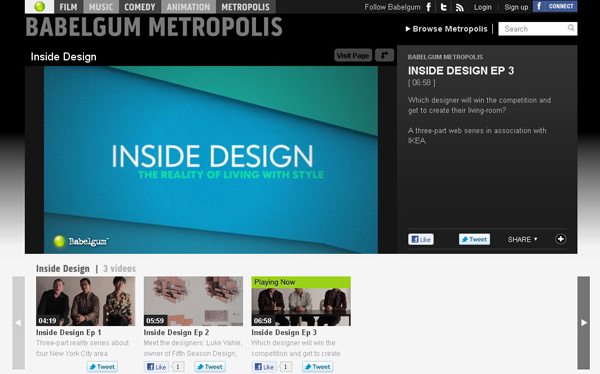Click the Inside Design Ep 2 title
600x374 pixels.
(176, 332)
